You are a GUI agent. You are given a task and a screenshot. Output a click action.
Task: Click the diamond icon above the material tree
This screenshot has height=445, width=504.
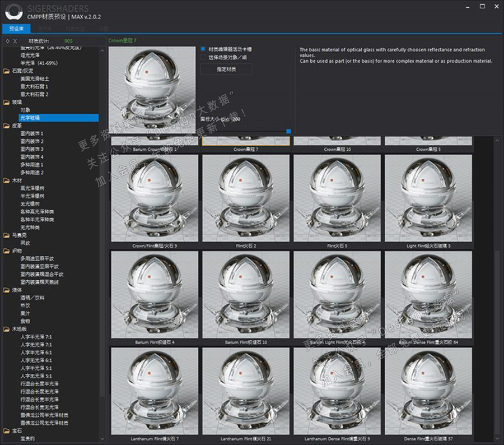7,41
